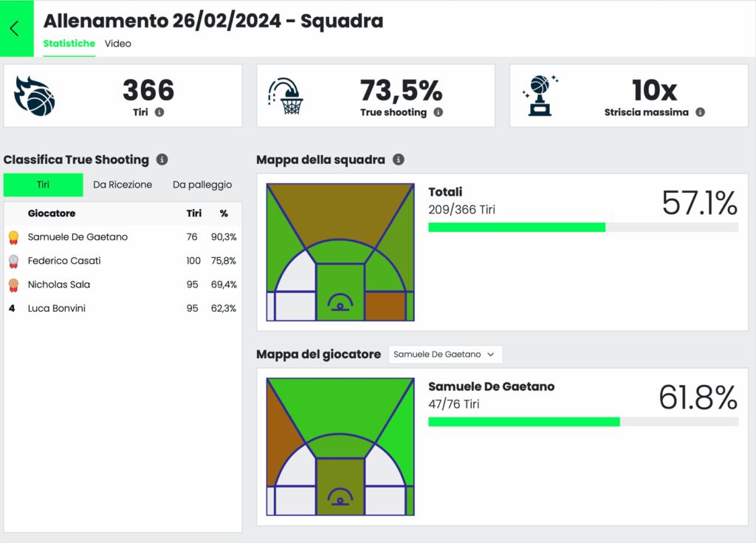Click info icon next to Classifica True Shooting

(162, 160)
